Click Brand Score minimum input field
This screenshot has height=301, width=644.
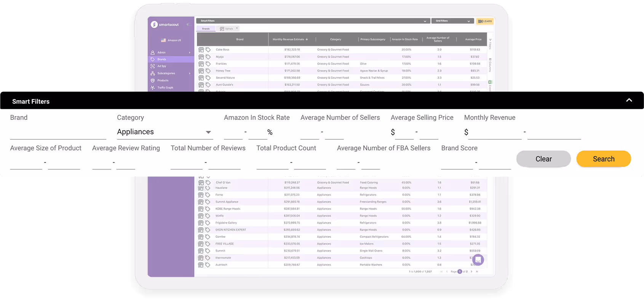(457, 163)
